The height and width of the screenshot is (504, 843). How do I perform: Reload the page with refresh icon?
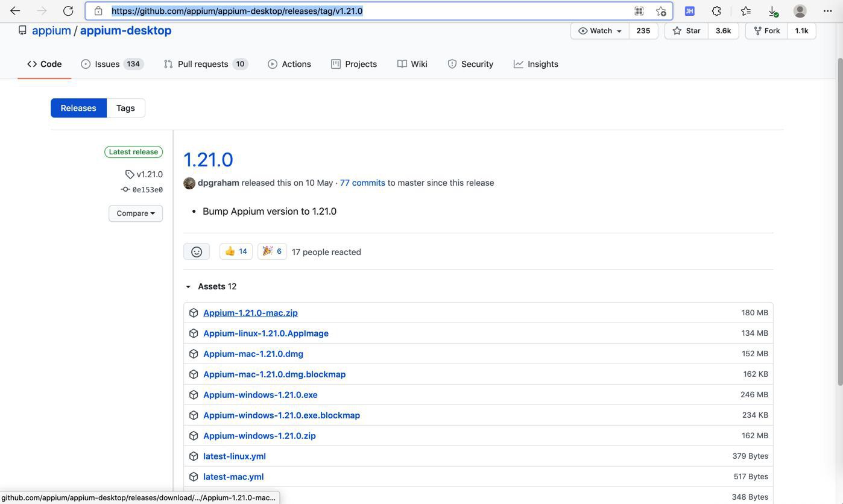click(x=68, y=11)
